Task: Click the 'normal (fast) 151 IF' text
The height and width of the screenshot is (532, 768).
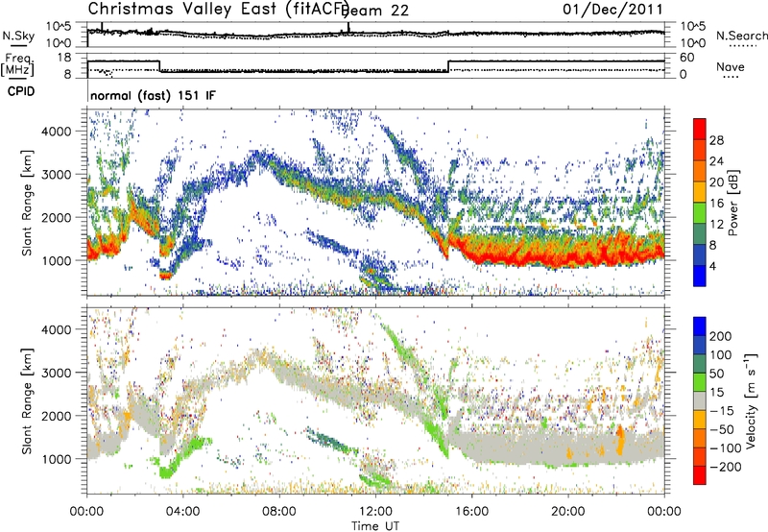Action: 153,95
